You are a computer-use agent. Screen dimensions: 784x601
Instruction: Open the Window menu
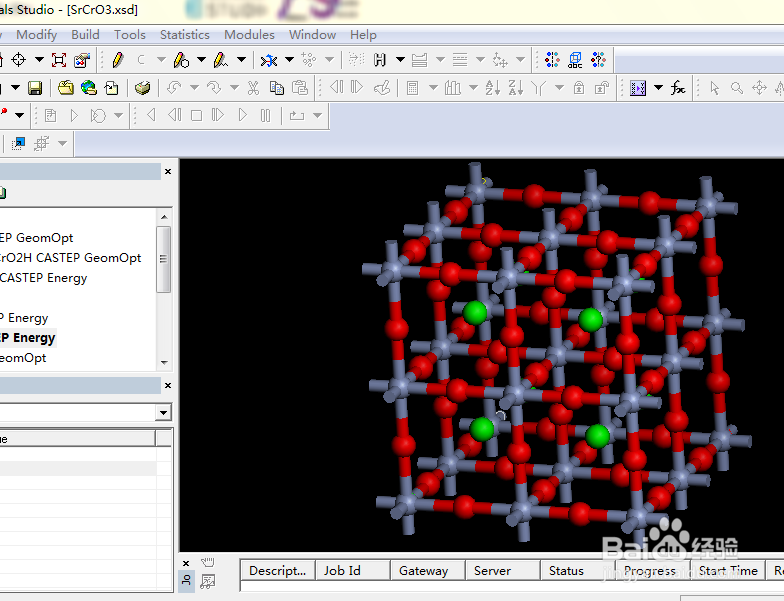pos(312,35)
